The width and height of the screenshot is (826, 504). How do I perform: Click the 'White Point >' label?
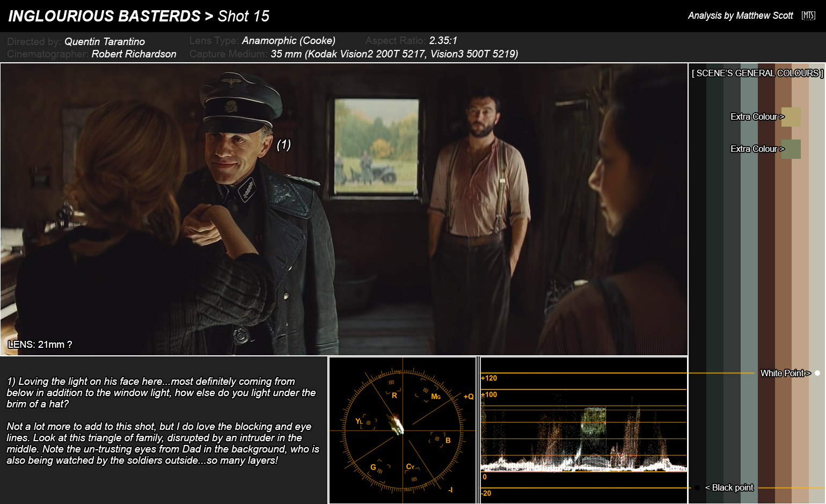(785, 373)
